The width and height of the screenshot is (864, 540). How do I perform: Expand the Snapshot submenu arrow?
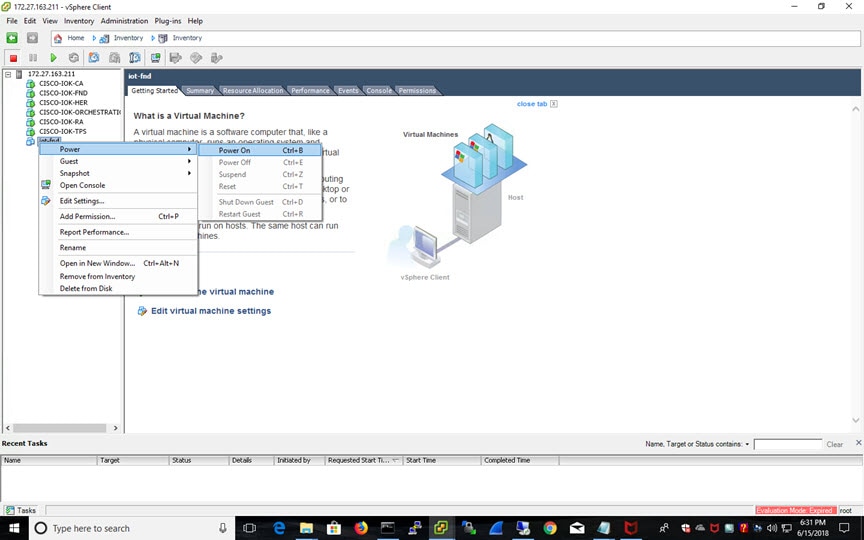pyautogui.click(x=189, y=174)
